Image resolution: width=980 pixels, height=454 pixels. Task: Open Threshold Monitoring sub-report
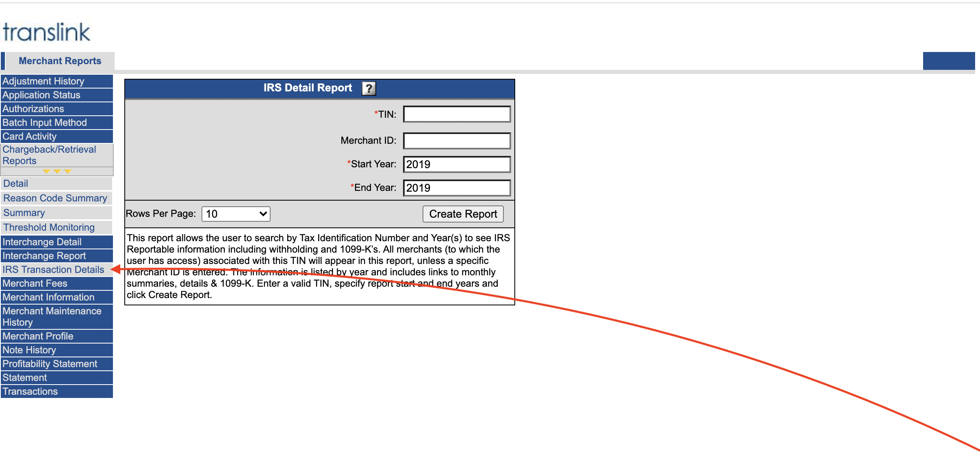click(x=49, y=227)
